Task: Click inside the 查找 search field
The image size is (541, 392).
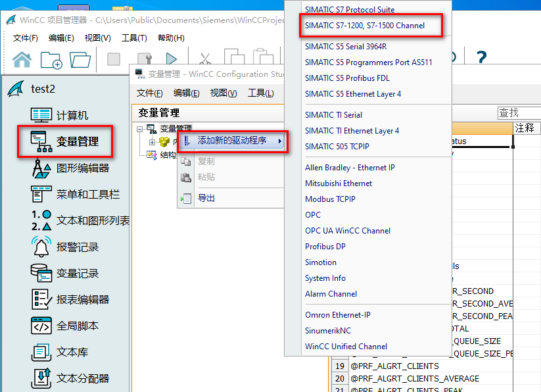Action: click(x=519, y=112)
